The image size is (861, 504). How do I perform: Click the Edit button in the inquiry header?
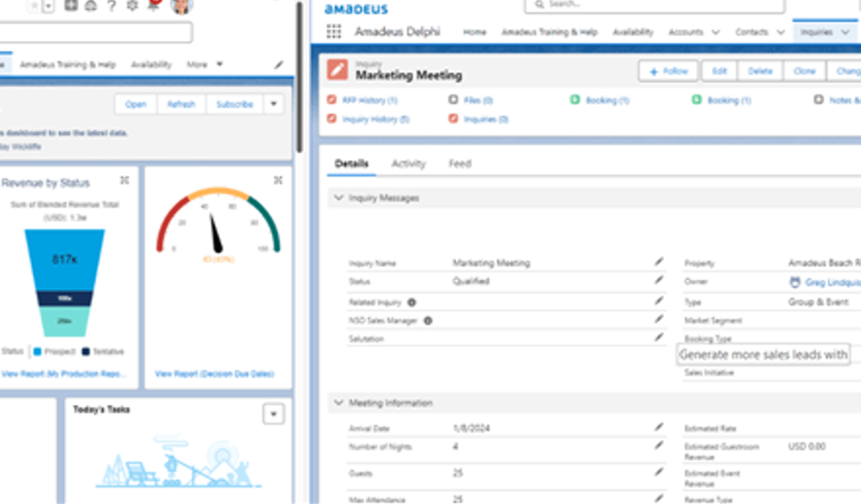(x=719, y=71)
